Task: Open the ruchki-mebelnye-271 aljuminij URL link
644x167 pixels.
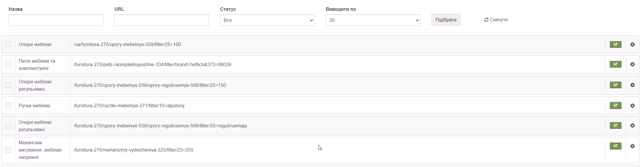Action: click(129, 106)
